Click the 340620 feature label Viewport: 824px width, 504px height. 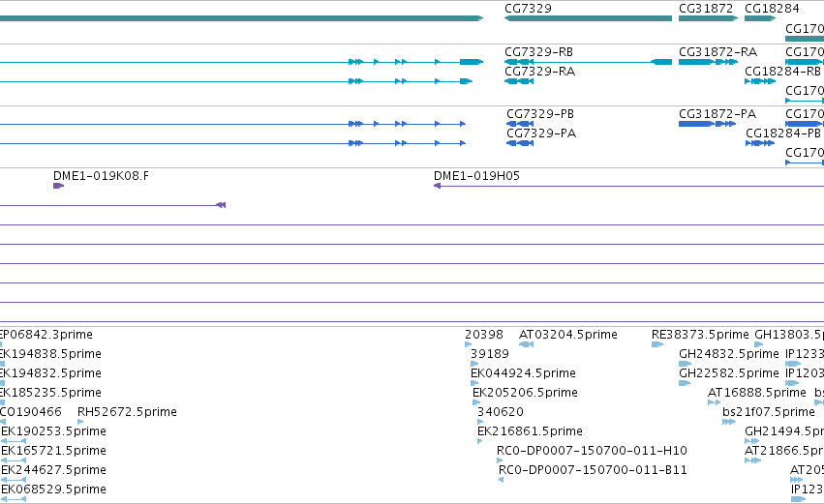[501, 412]
